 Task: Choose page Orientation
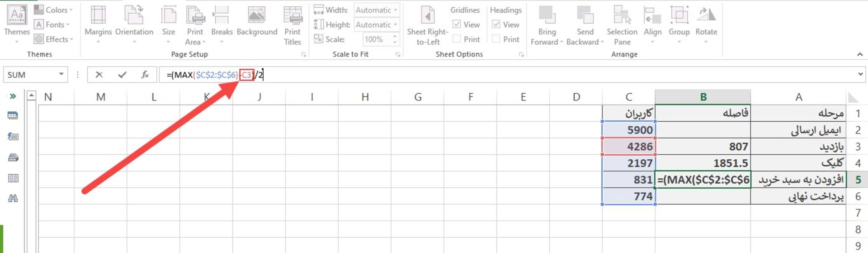click(134, 25)
